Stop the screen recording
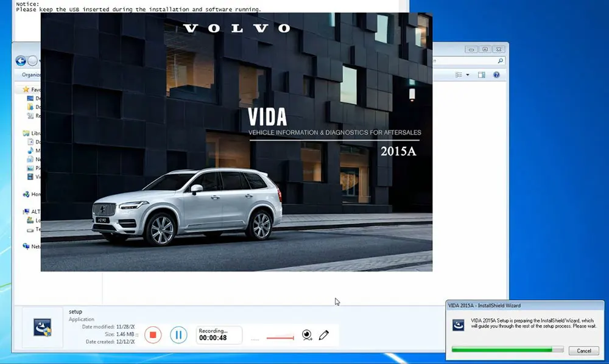Screen dimensions: 609x364 (153, 335)
